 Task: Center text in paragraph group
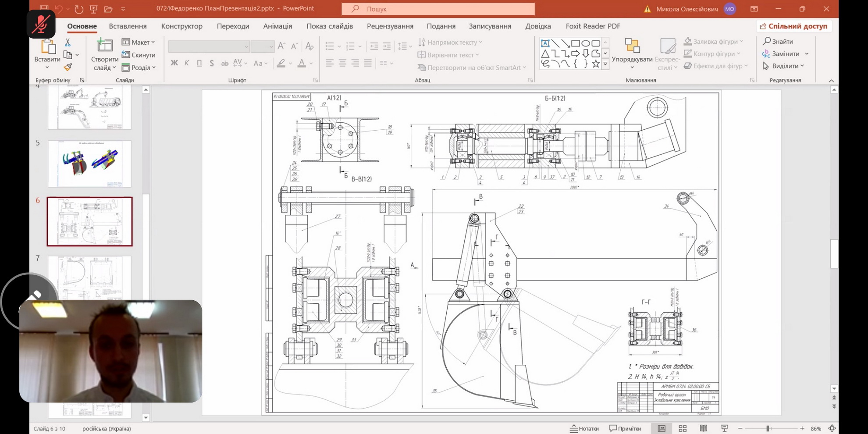point(342,63)
